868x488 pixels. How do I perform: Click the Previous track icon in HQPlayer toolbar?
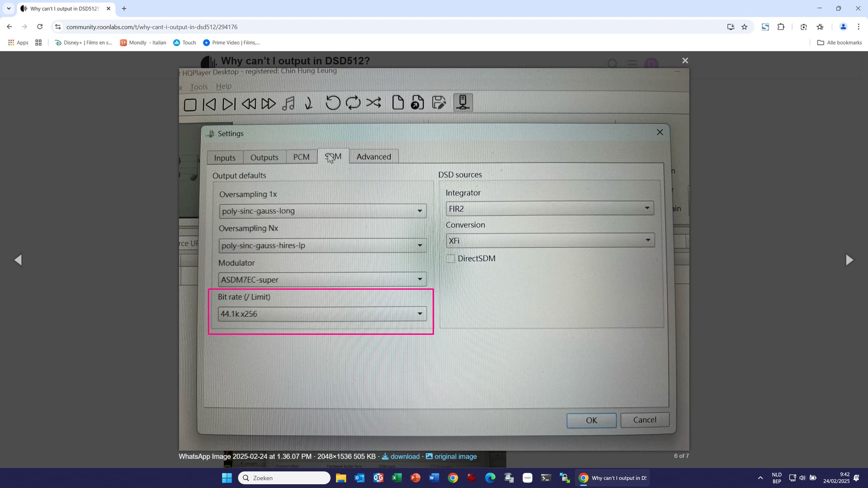tap(209, 104)
